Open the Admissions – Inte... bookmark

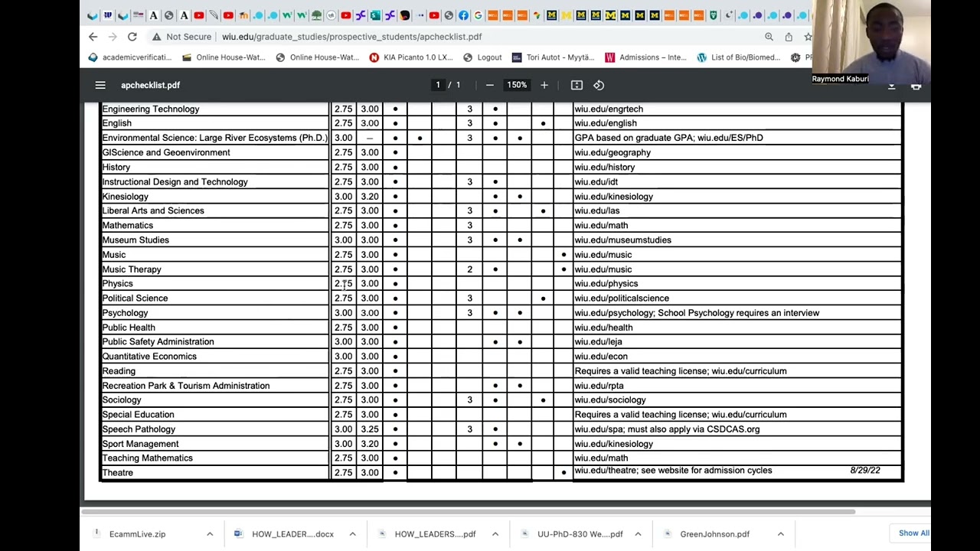pyautogui.click(x=645, y=57)
